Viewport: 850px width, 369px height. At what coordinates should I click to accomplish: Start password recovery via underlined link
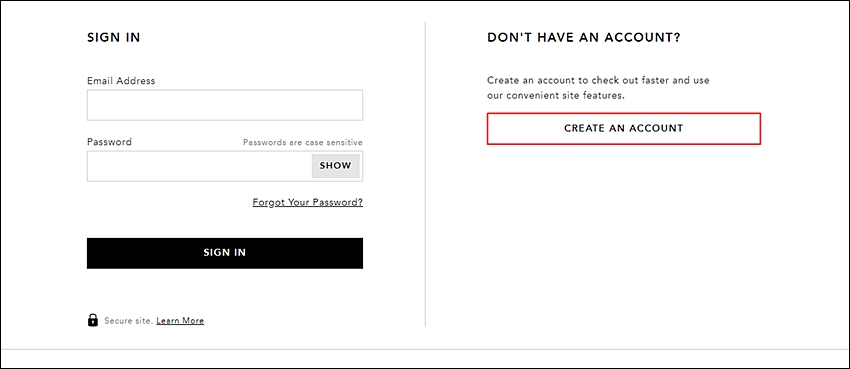pyautogui.click(x=307, y=203)
